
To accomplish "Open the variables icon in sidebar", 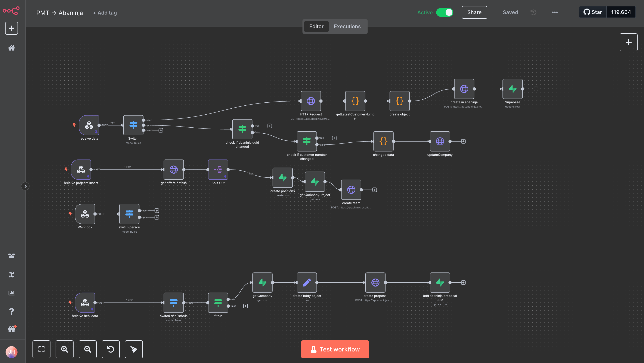I will click(x=12, y=274).
